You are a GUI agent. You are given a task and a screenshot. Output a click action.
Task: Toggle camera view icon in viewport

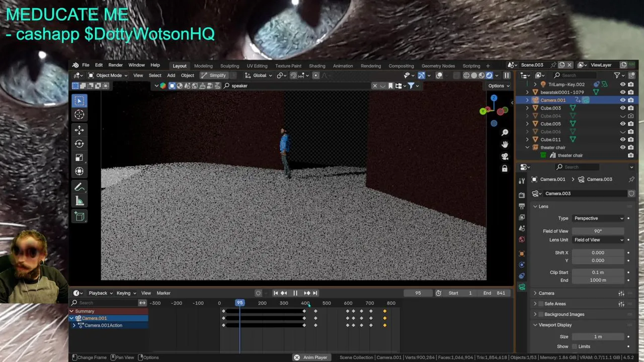505,156
